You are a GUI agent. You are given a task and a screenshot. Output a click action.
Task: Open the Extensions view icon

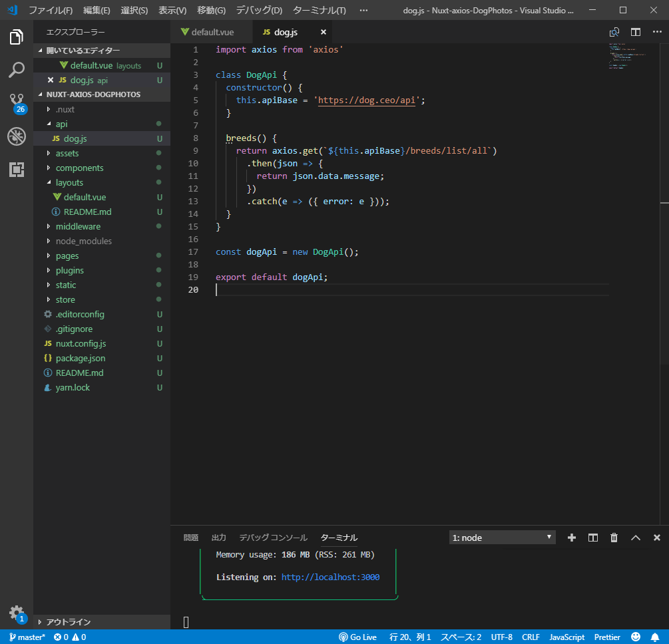pyautogui.click(x=17, y=170)
